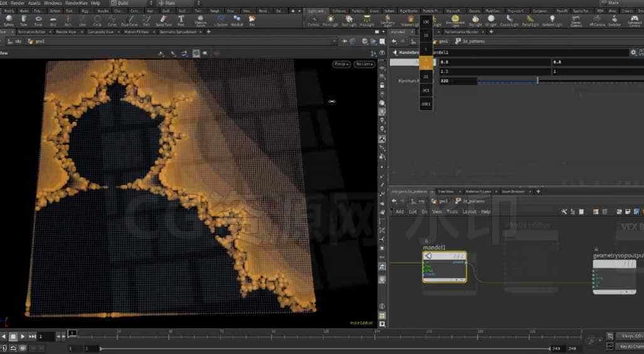Create a Caustic Light from shelf

click(x=509, y=21)
